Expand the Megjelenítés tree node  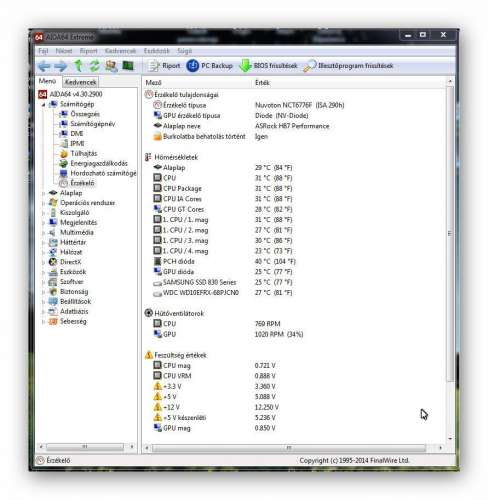coord(43,223)
